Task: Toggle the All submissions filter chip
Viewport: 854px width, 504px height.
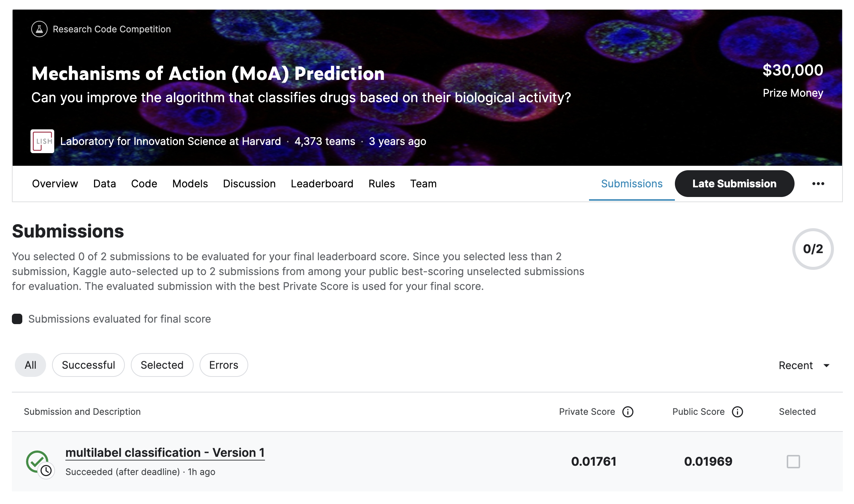Action: (30, 365)
